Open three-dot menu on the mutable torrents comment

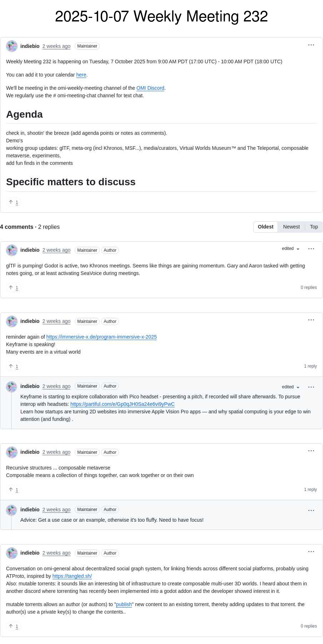point(311,552)
